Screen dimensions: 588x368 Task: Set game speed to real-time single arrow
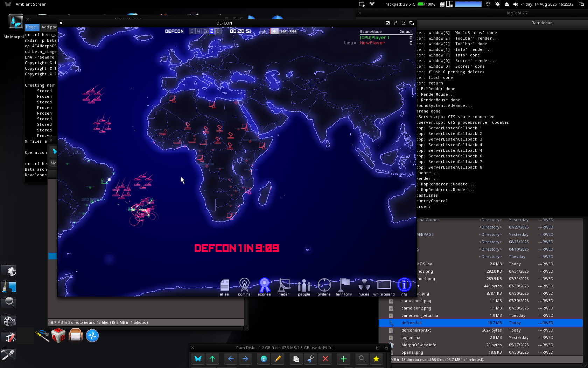[265, 31]
